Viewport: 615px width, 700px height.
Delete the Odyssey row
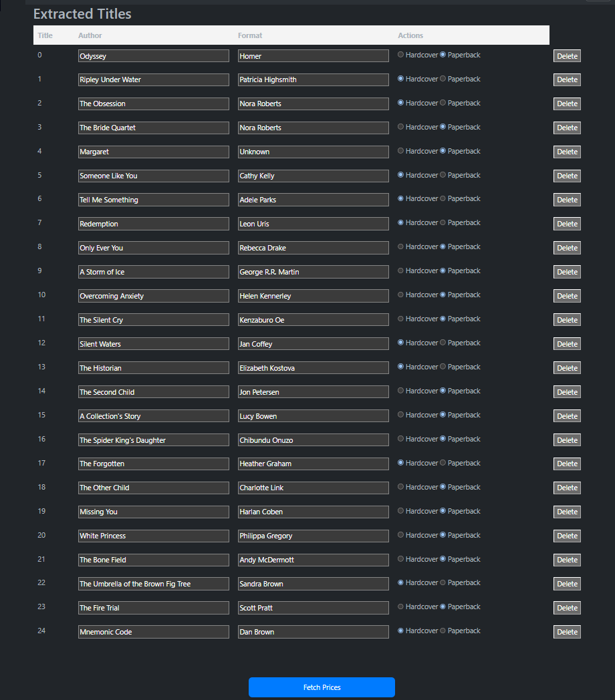[567, 56]
